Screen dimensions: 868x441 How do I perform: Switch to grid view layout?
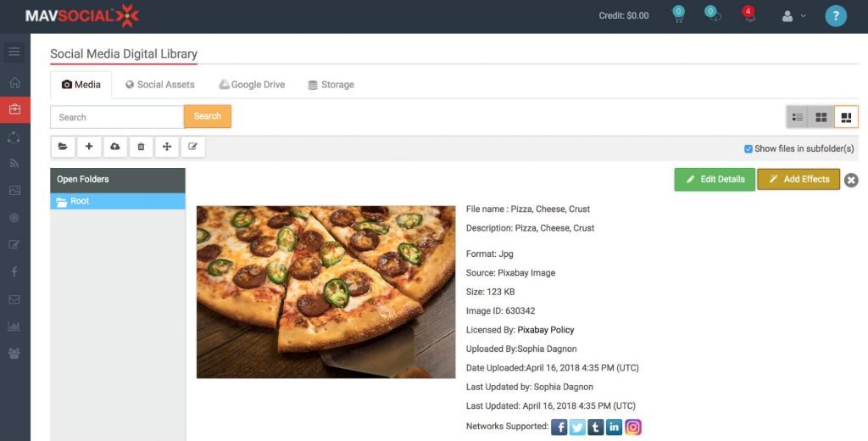tap(821, 117)
